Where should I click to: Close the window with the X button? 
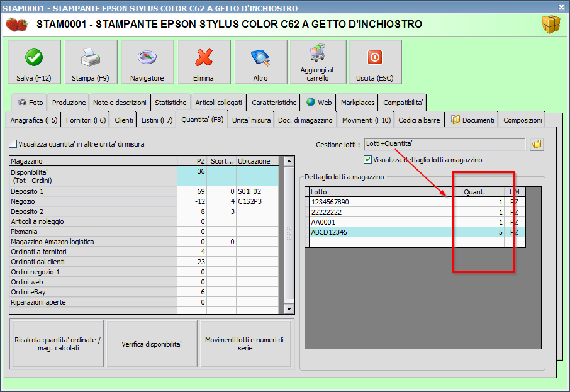point(561,7)
